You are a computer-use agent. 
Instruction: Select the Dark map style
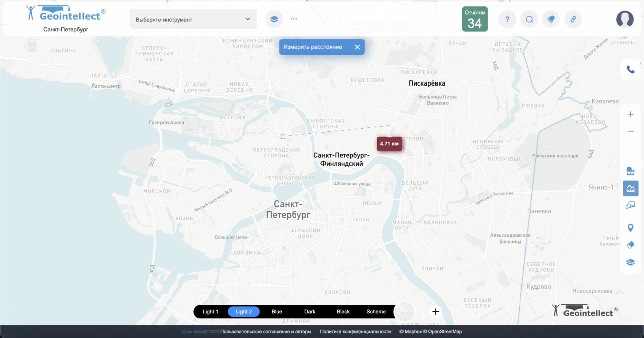(310, 312)
